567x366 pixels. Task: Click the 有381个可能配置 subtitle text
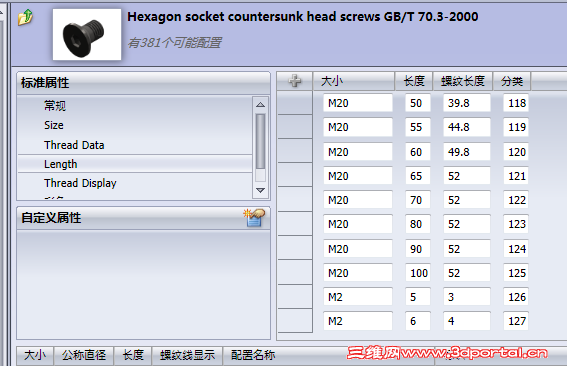[x=174, y=43]
